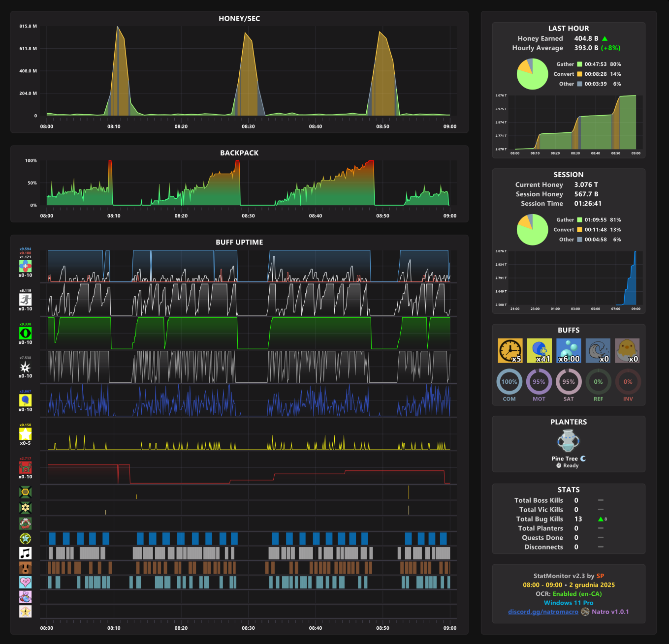
Task: Click the red antlers buff icon
Action: (25, 467)
